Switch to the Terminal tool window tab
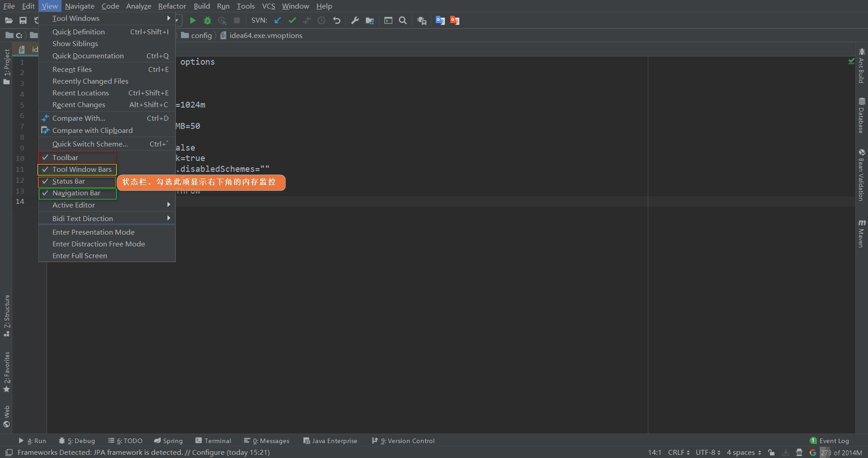This screenshot has height=458, width=868. 213,441
